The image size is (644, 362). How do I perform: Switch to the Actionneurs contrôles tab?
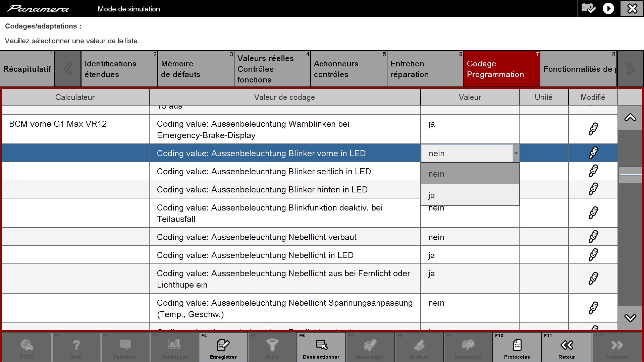click(348, 69)
